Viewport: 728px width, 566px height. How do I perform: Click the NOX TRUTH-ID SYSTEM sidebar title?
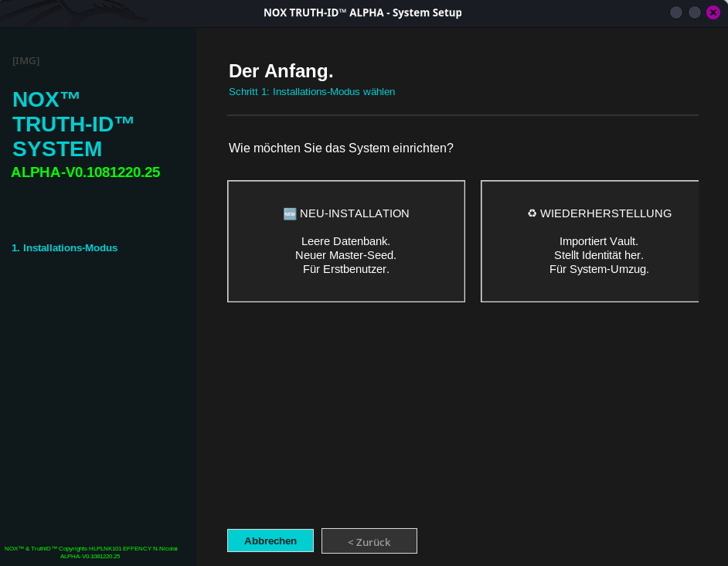73,124
